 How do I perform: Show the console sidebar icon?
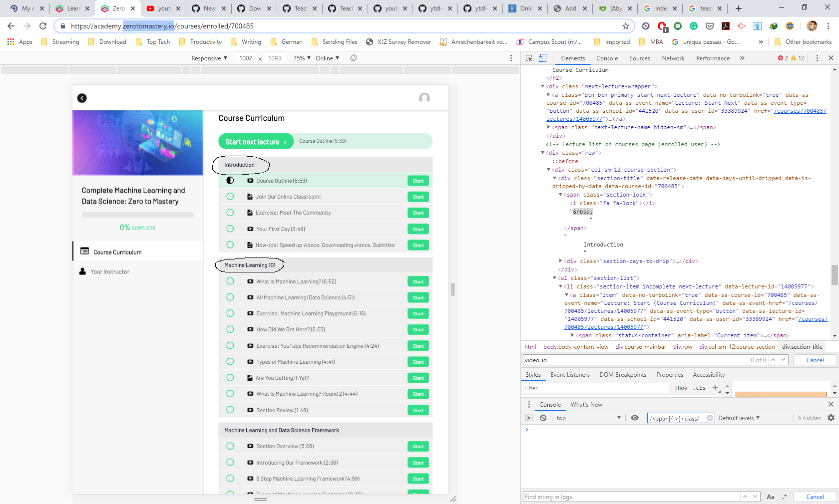coord(529,418)
